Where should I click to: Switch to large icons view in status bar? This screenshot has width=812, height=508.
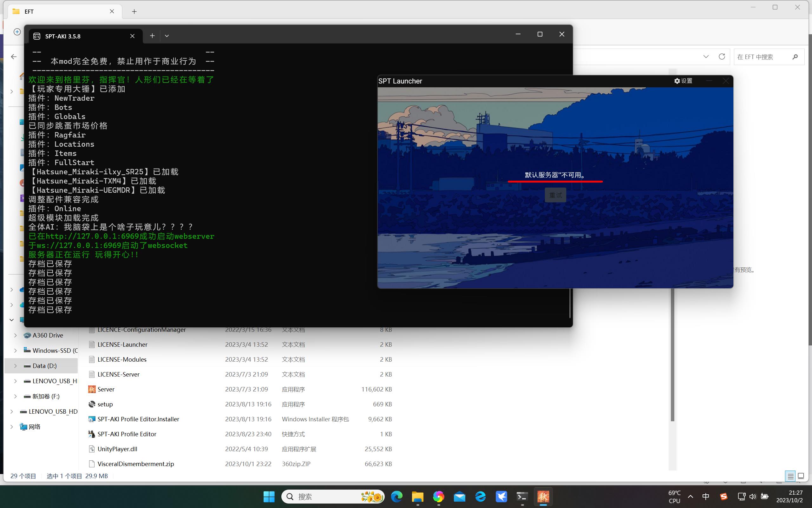click(801, 476)
